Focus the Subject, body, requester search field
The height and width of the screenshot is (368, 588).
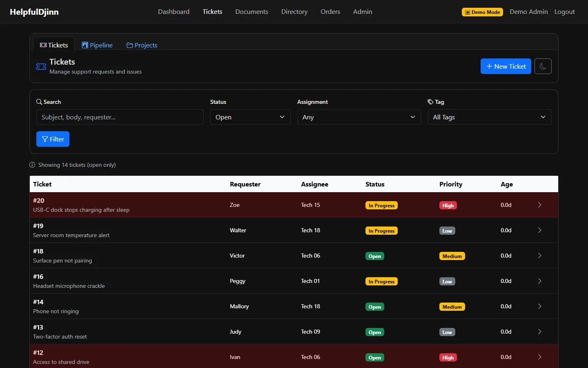tap(120, 117)
